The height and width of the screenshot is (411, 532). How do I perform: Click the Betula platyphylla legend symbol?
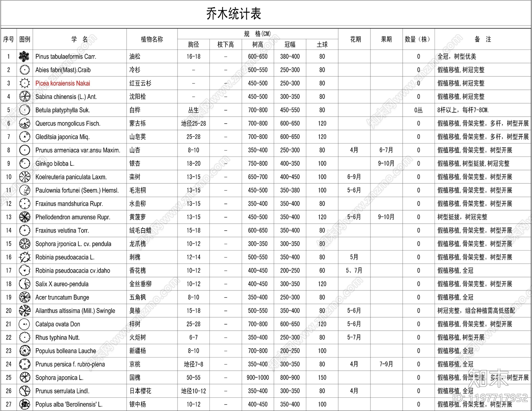click(25, 110)
